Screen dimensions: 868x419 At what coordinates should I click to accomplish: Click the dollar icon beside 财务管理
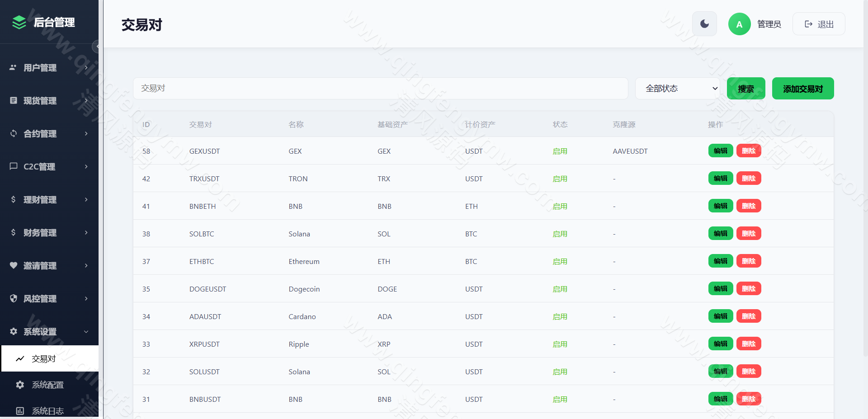pyautogui.click(x=14, y=232)
